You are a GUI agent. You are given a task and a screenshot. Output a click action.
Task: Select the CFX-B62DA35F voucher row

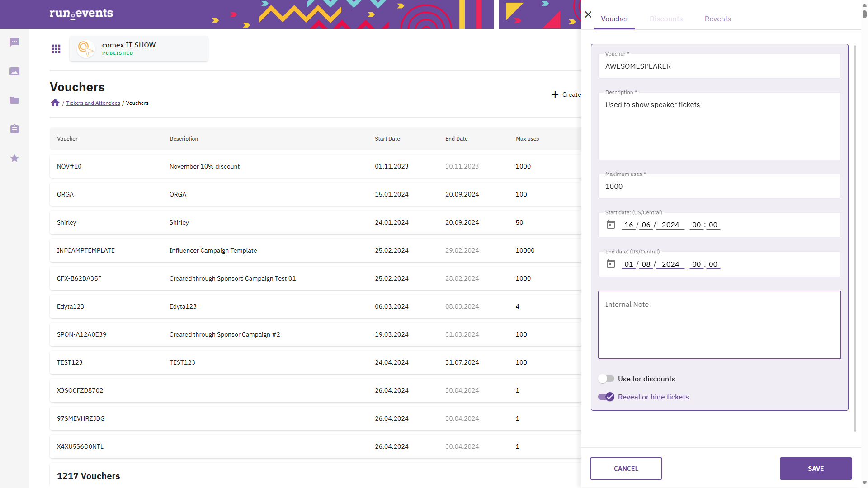click(315, 278)
